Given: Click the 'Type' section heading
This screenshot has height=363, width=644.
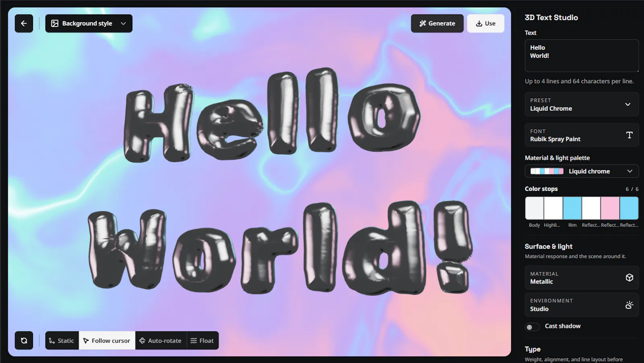Looking at the screenshot, I should tap(533, 349).
